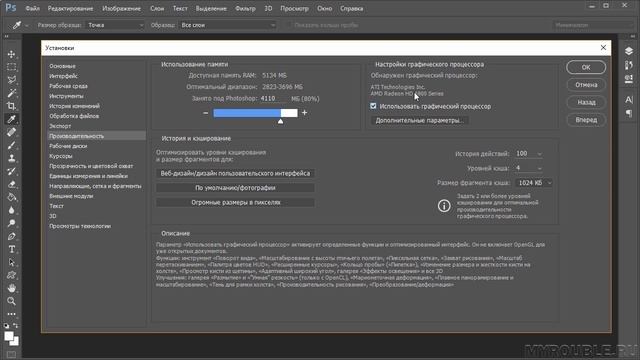This screenshot has height=360, width=640.
Task: Open the Образец Все слои dropdown
Action: 227,25
